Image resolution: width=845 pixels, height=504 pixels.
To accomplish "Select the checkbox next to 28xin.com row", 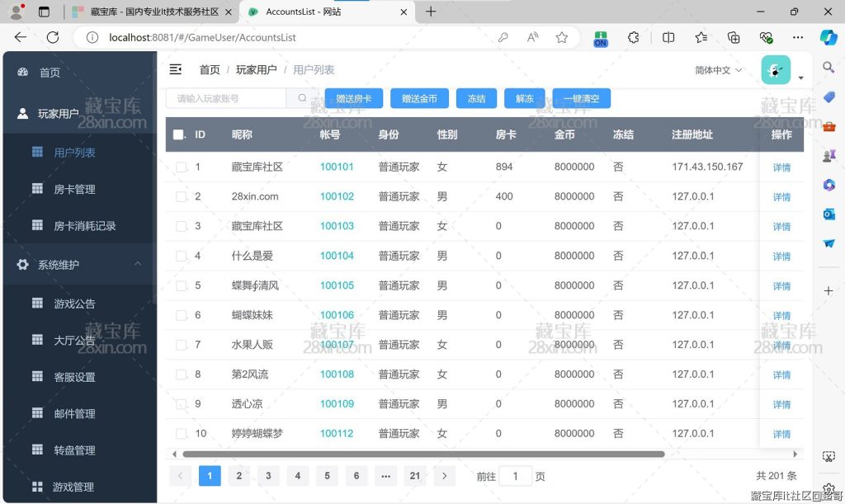I will (183, 196).
